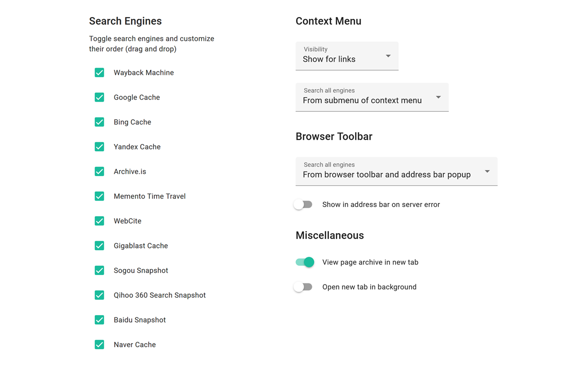The height and width of the screenshot is (368, 588).
Task: Open the context menu Visibility dropdown
Action: click(x=347, y=56)
